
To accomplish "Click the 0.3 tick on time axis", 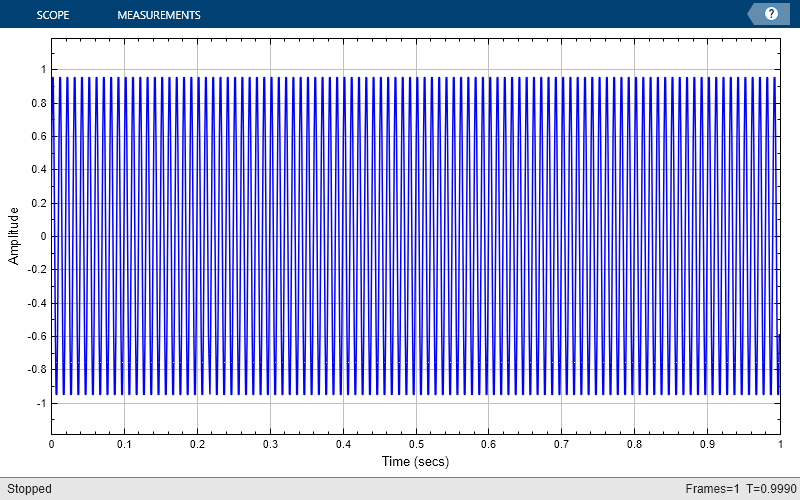I will coord(270,444).
